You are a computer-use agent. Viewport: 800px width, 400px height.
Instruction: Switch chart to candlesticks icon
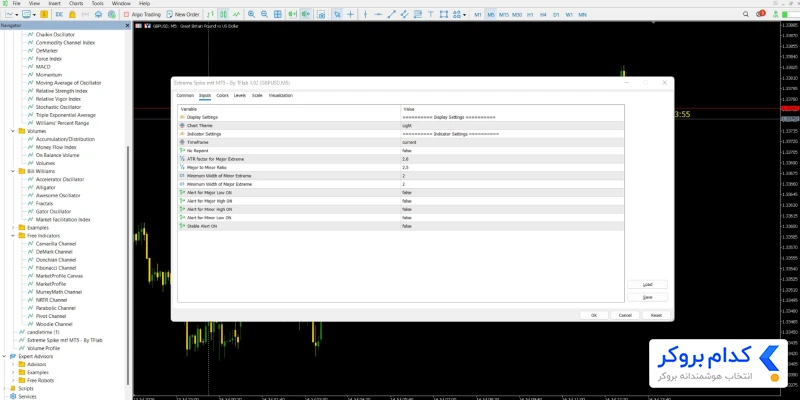223,14
